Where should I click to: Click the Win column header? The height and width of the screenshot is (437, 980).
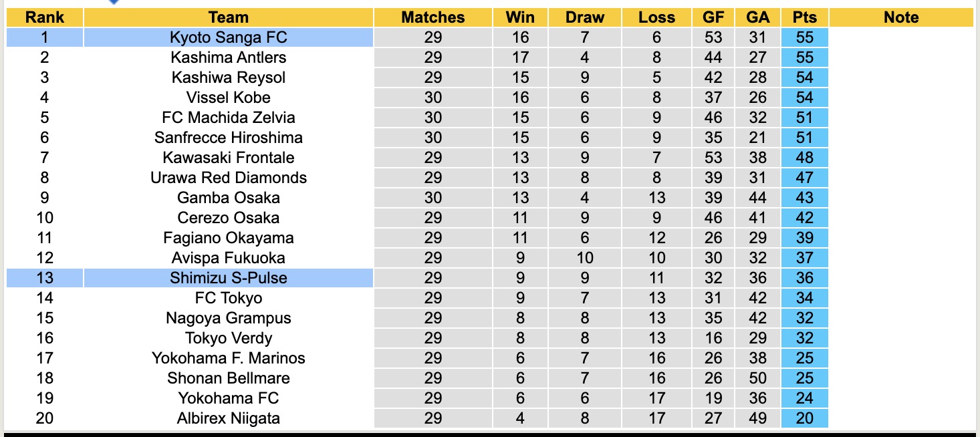pos(519,17)
